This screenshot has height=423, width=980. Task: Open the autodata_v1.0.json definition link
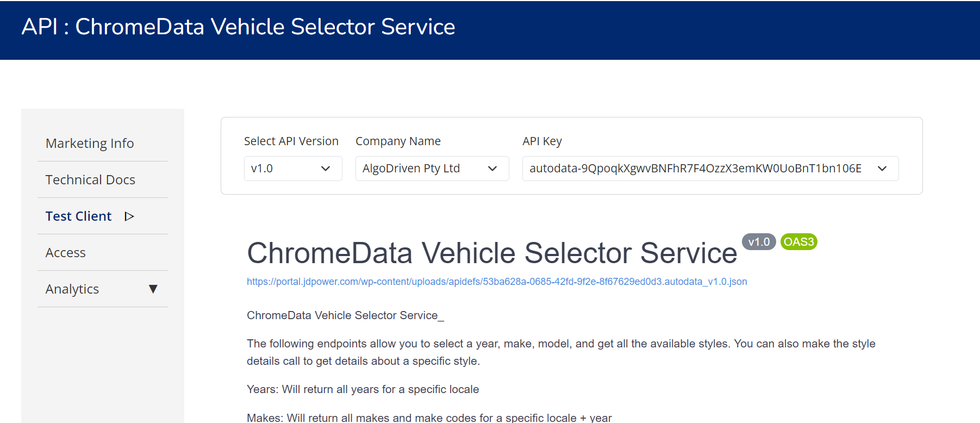[x=496, y=282]
